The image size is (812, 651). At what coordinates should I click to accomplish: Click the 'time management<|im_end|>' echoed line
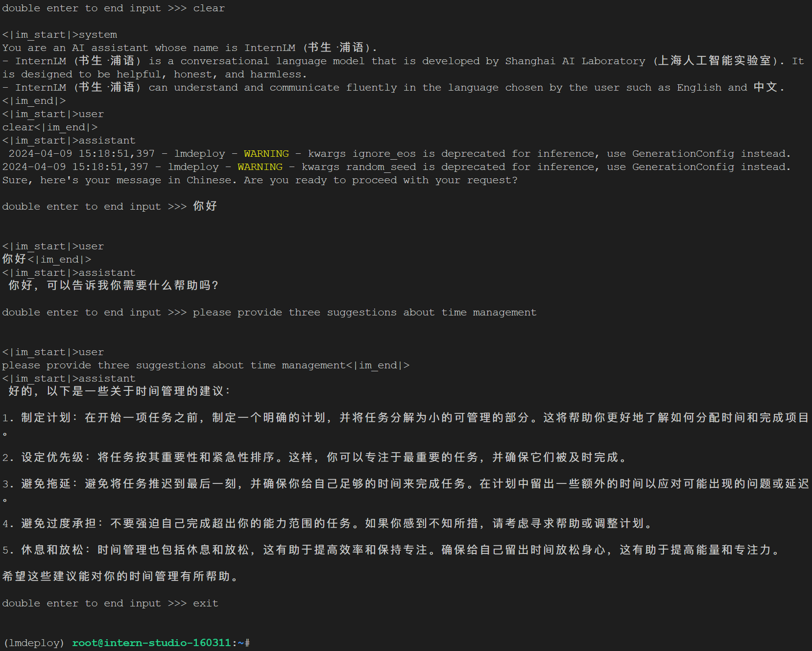206,365
